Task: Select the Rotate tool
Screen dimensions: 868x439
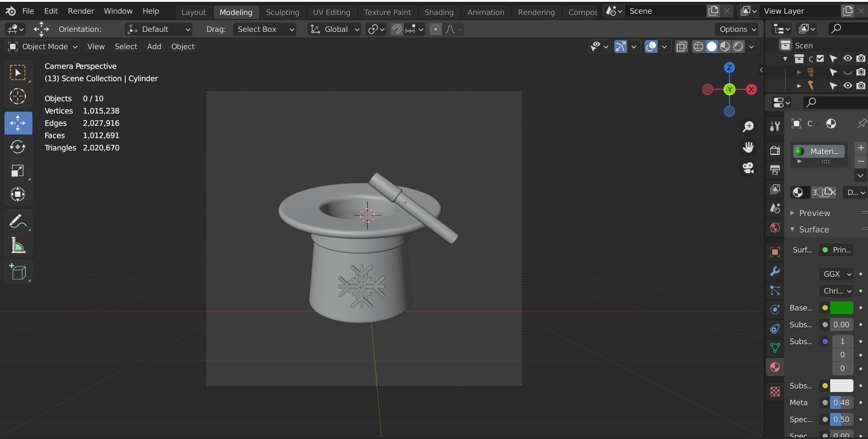Action: tap(18, 147)
